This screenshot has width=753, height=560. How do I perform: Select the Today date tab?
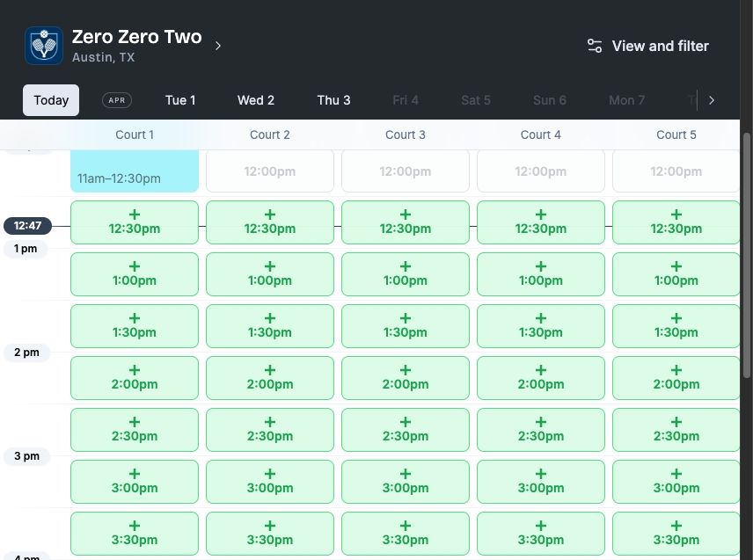(x=51, y=100)
